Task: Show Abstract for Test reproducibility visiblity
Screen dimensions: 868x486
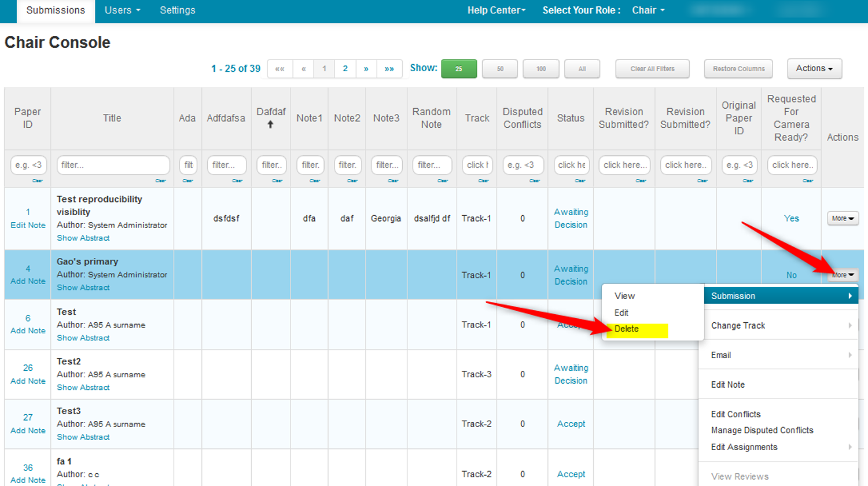Action: (x=83, y=238)
